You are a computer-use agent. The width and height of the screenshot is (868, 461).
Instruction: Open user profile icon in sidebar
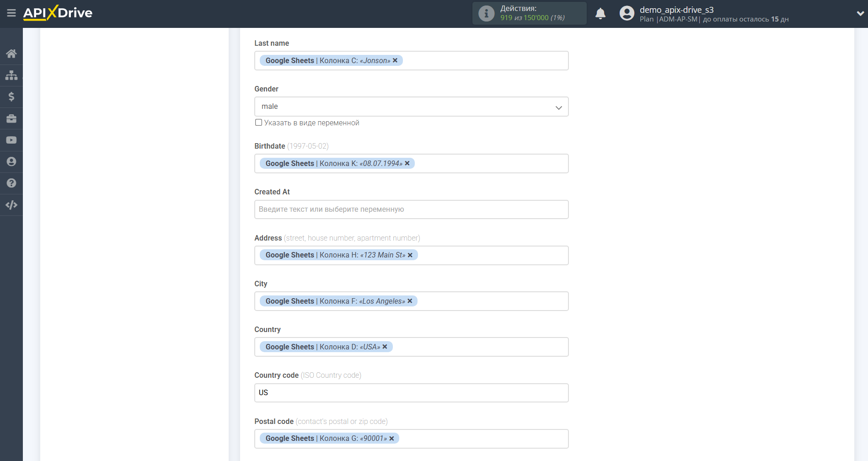point(11,161)
